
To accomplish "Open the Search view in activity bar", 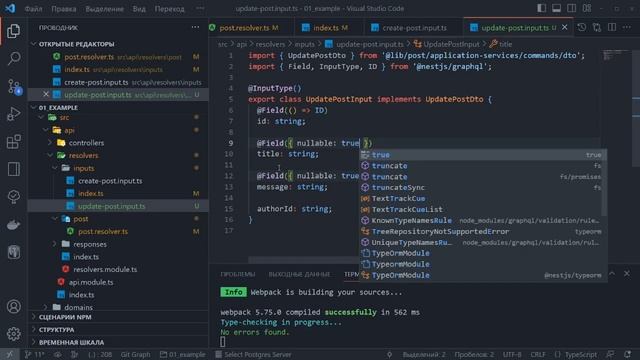I will click(x=13, y=58).
